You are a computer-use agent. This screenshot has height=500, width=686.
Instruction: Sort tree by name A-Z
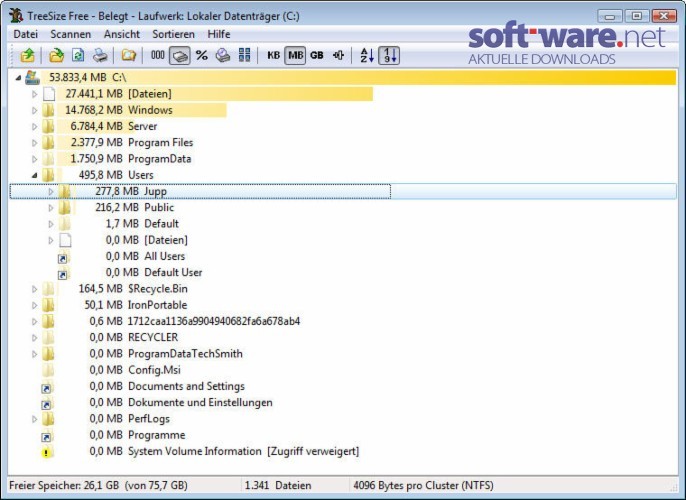[x=367, y=55]
